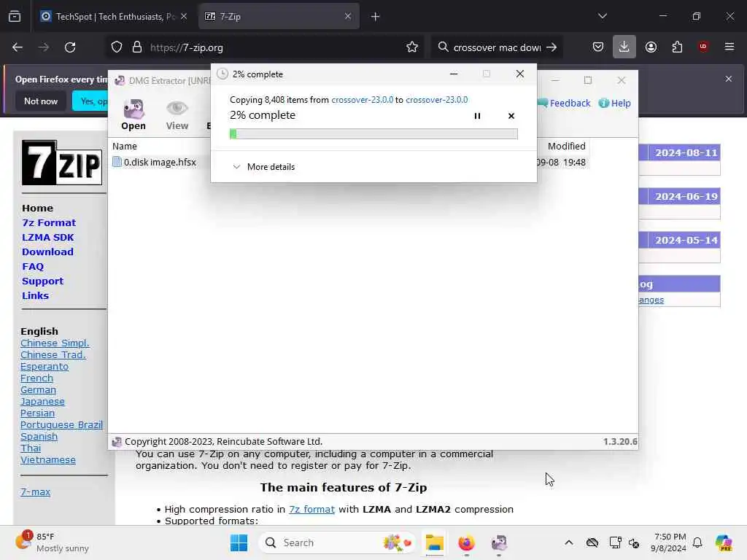
Task: Open the 7z Format page link
Action: [x=49, y=222]
